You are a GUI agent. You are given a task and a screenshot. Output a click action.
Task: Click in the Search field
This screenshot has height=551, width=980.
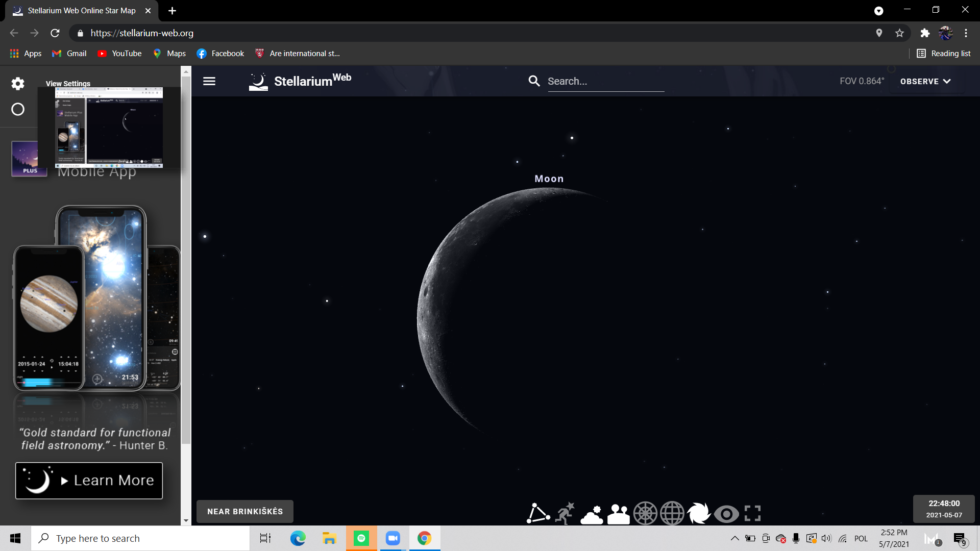[605, 81]
